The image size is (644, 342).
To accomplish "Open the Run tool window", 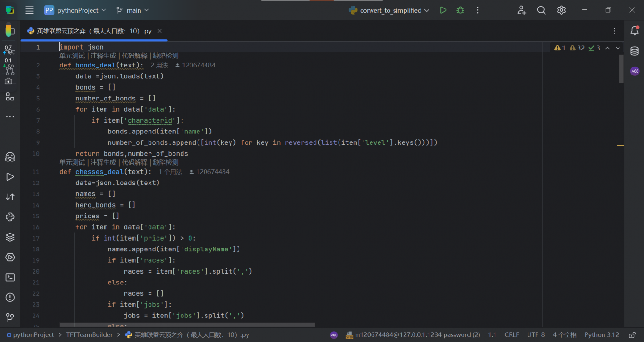I will click(x=10, y=177).
